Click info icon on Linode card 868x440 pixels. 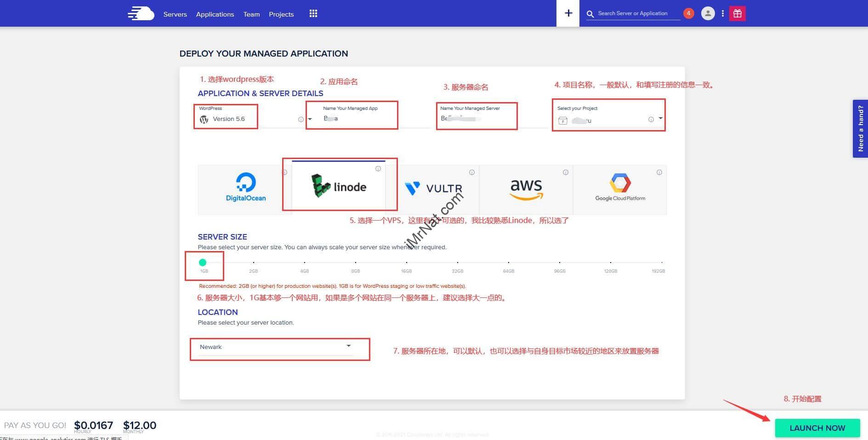coord(378,169)
